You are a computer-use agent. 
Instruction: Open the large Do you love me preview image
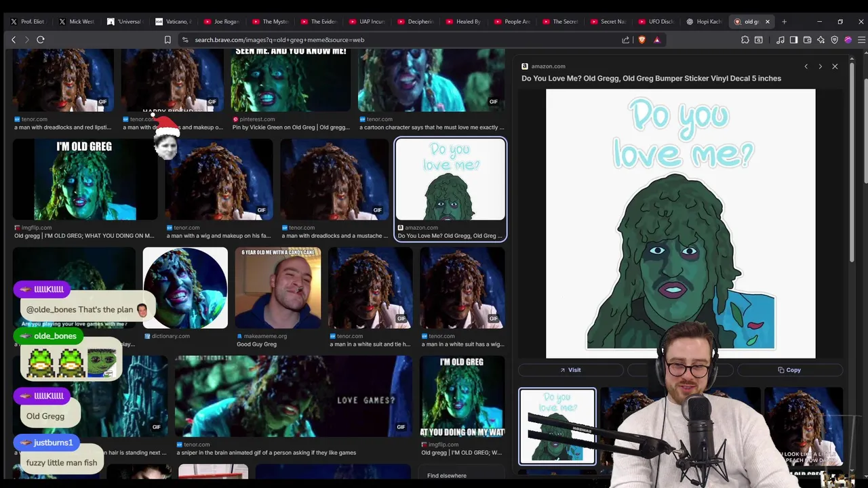coord(680,224)
